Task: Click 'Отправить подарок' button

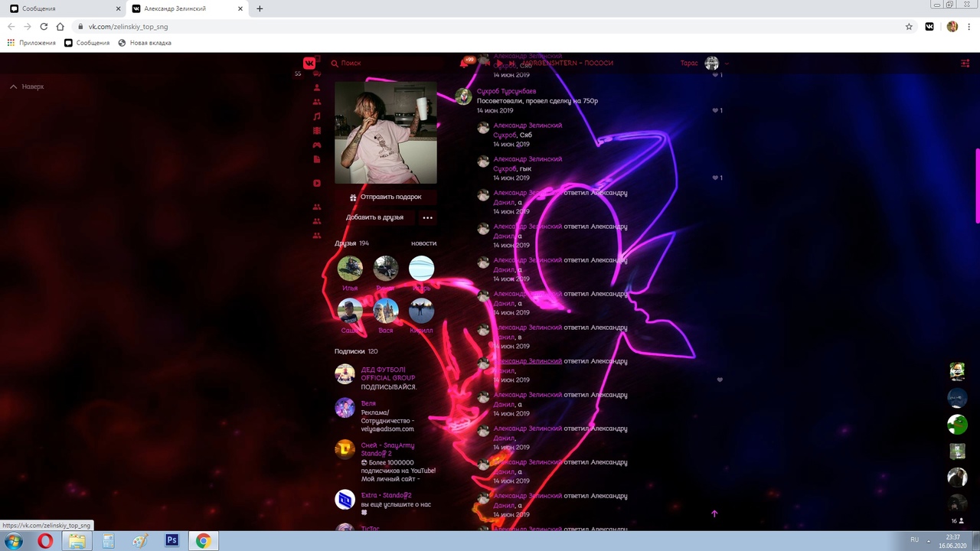Action: (385, 197)
